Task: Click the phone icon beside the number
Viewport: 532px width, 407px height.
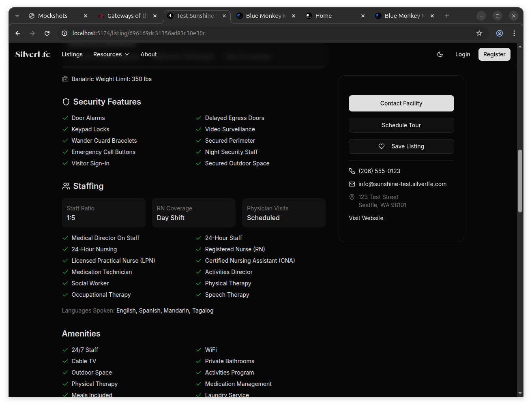Action: tap(352, 171)
